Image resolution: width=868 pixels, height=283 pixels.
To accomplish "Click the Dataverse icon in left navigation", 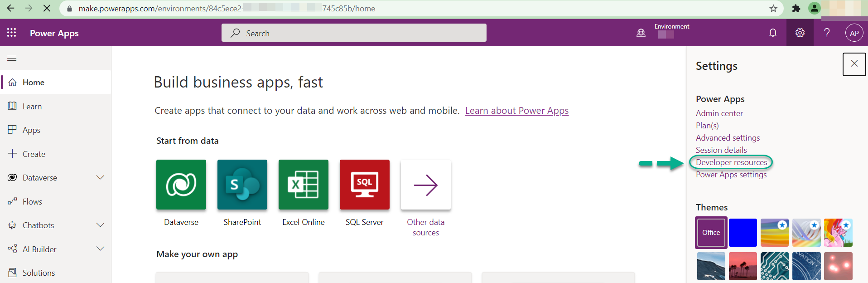I will click(x=12, y=177).
